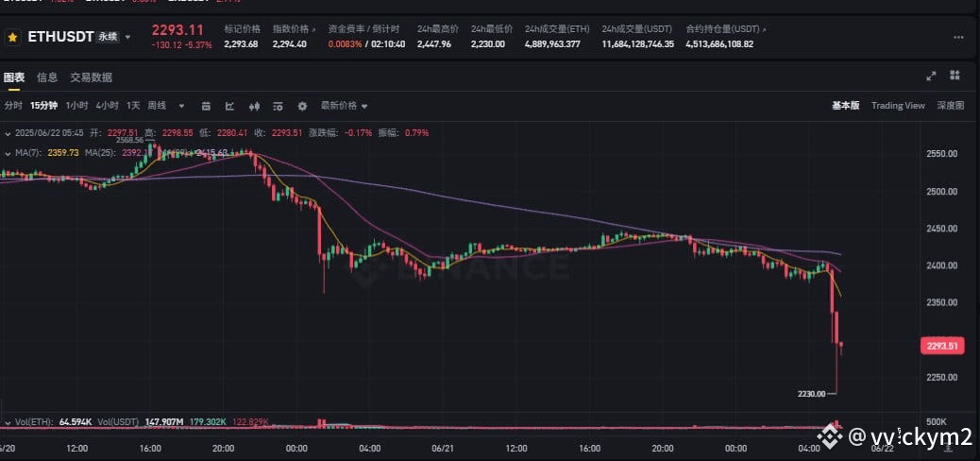Select the 分时 time interval
The width and height of the screenshot is (980, 461).
click(x=13, y=106)
